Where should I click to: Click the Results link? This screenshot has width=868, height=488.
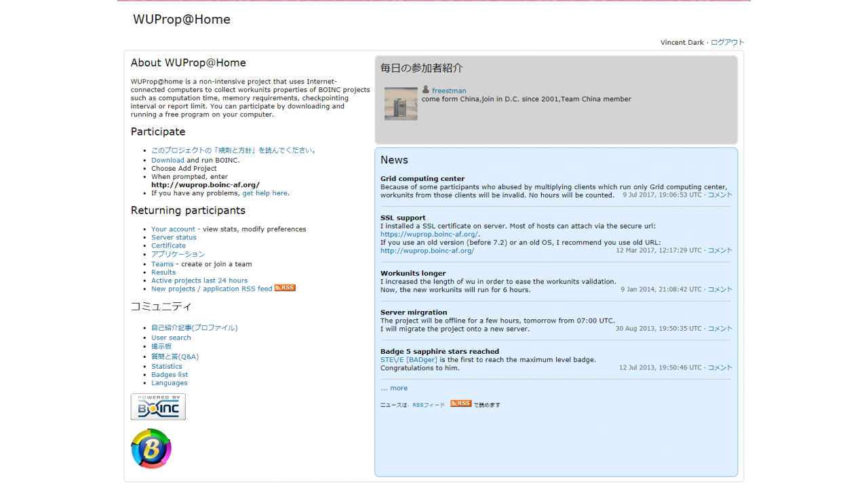pos(163,272)
